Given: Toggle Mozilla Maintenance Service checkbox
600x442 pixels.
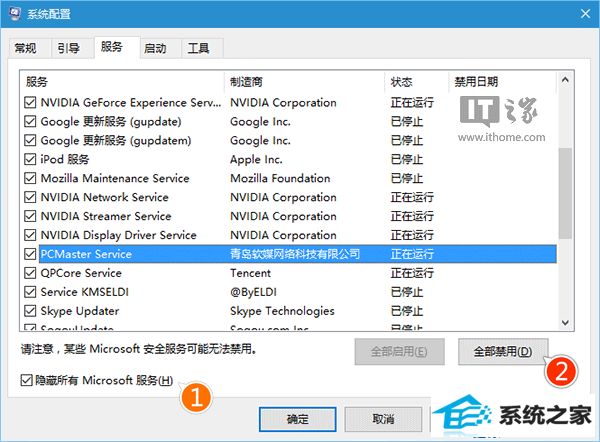Looking at the screenshot, I should pos(30,178).
